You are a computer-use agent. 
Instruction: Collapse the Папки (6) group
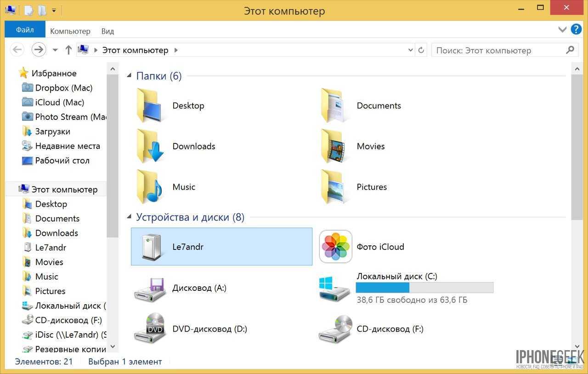pos(129,76)
